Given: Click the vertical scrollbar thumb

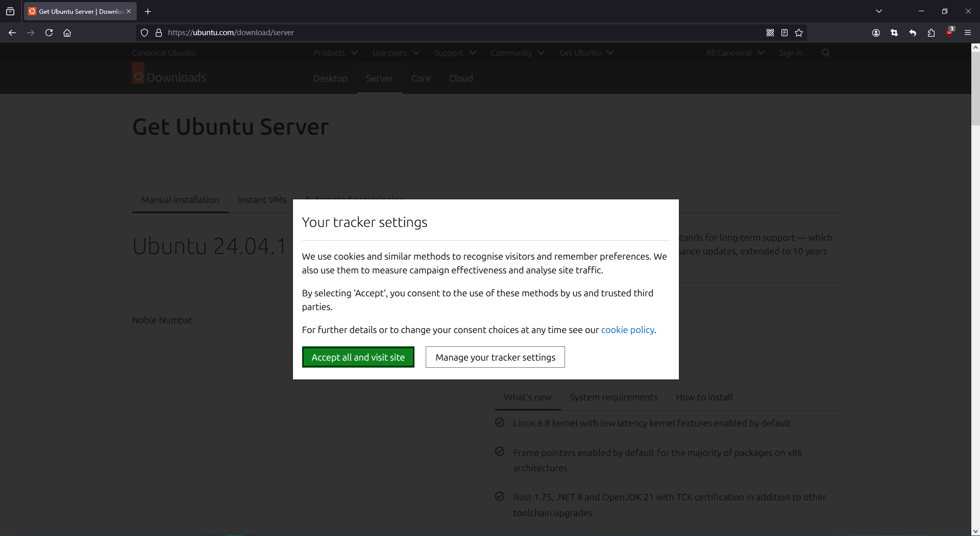Looking at the screenshot, I should click(x=975, y=89).
